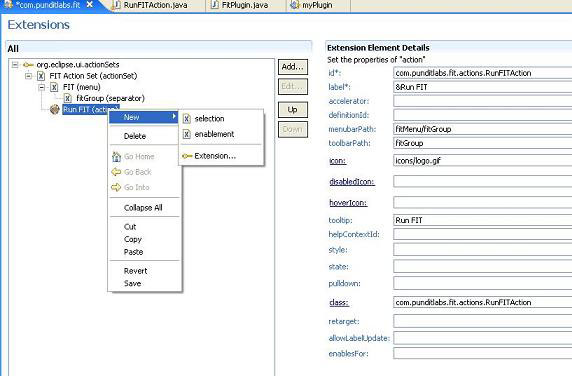The height and width of the screenshot is (376, 572).
Task: Collapse the org.eclipse.ui.actionSets node
Action: point(15,65)
